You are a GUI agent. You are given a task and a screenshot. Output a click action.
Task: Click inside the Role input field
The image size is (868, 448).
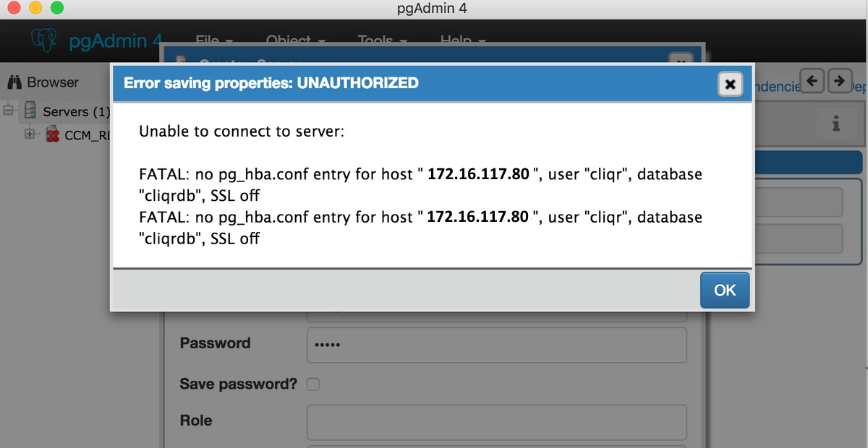tap(496, 422)
